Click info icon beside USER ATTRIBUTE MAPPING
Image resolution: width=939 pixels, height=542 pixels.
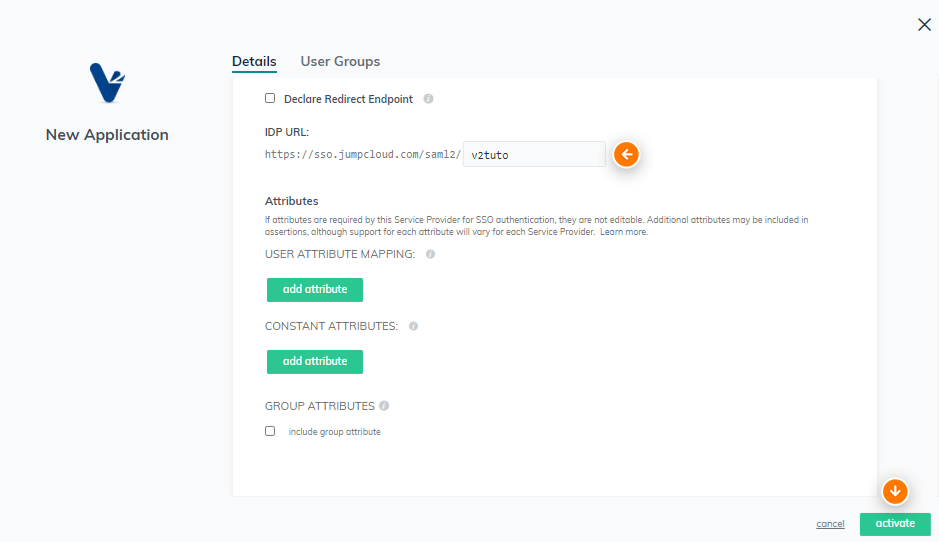click(x=430, y=255)
